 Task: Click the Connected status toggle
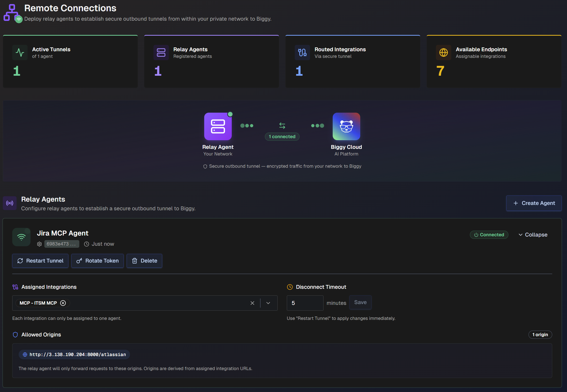pos(489,234)
